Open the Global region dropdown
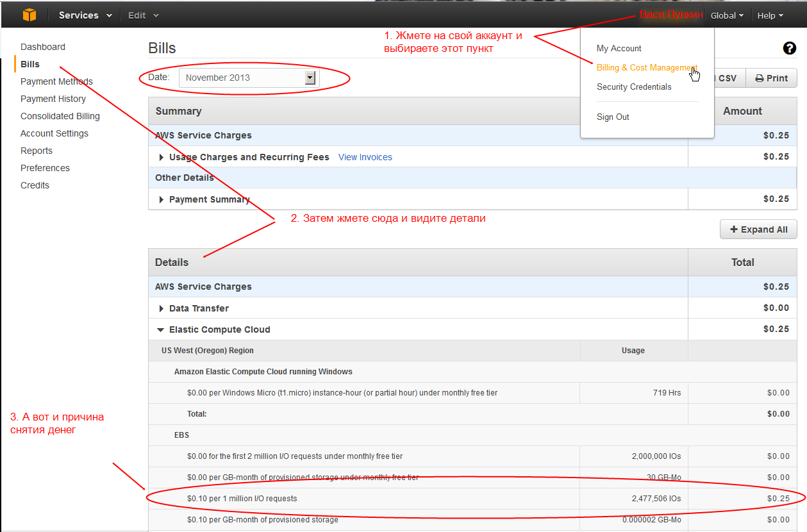 pos(727,15)
